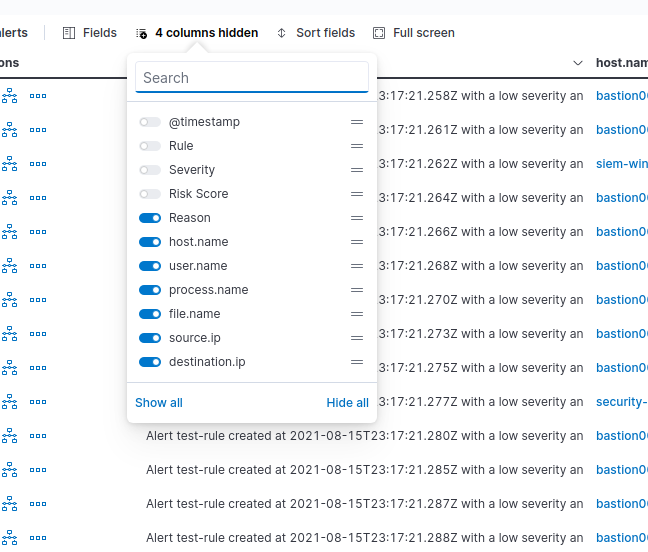
Task: Toggle the destination.ip column switch
Action: [x=150, y=362]
